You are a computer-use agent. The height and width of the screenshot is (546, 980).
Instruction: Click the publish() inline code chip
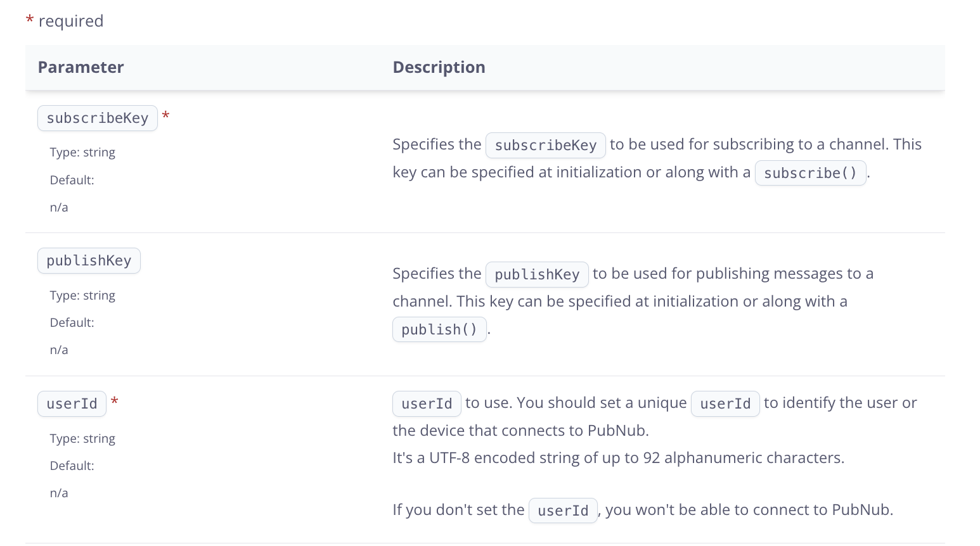(439, 330)
